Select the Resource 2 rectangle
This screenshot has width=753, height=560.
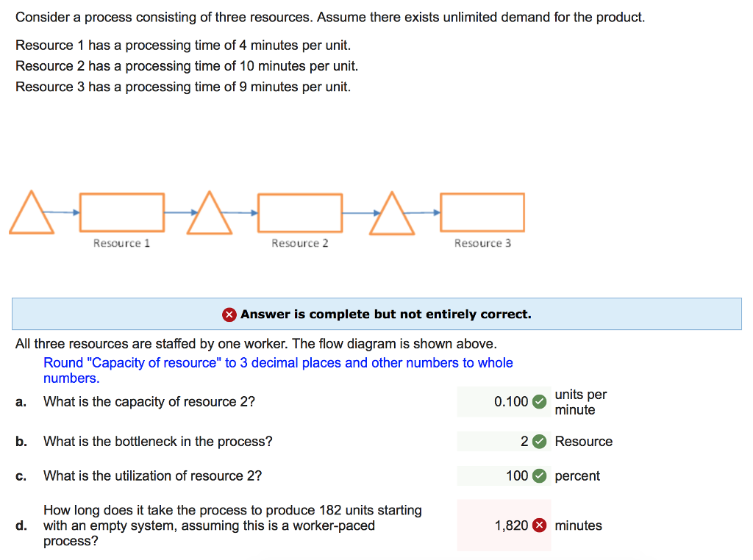[x=300, y=213]
